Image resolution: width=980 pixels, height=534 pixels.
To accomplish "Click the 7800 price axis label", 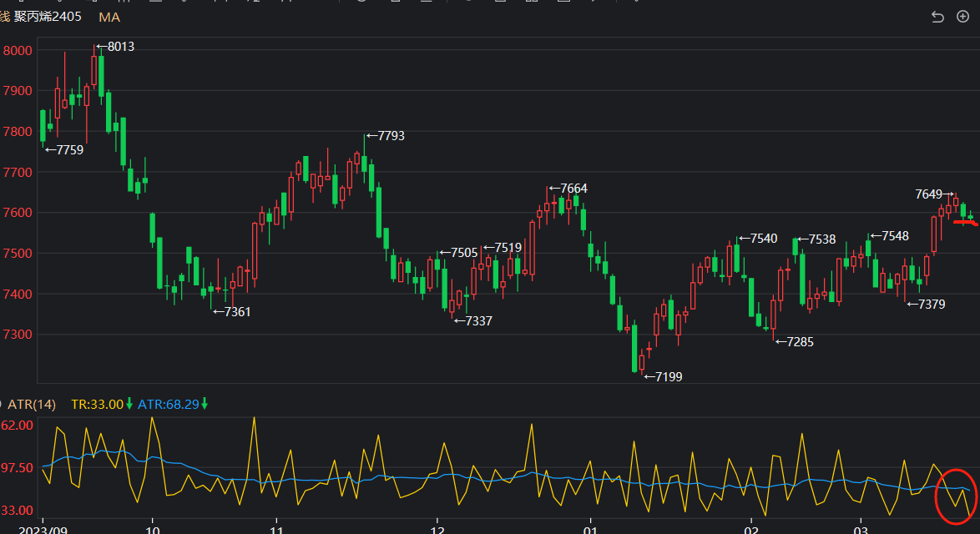I will 18,132.
